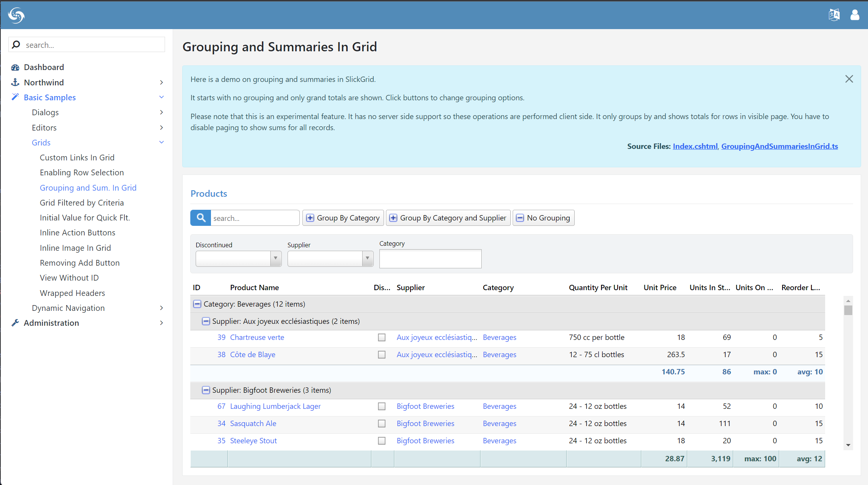
Task: Open the Index.cshtml source link
Action: pos(695,146)
